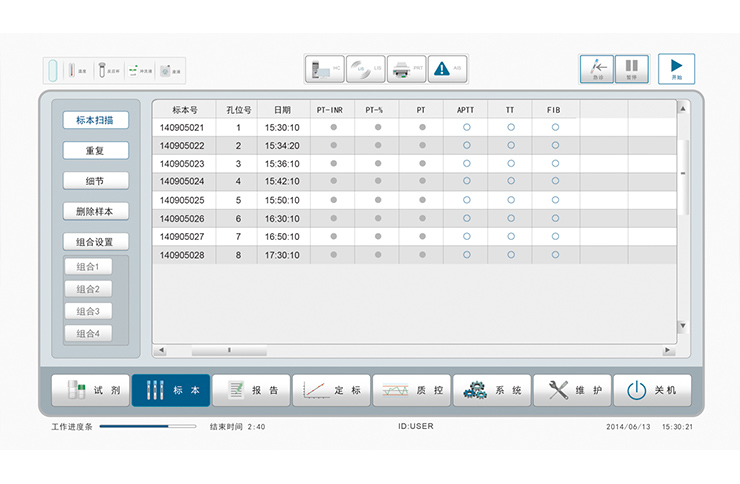Viewport: 740px width, 484px height.
Task: Click the 日期 column header
Action: 282,110
